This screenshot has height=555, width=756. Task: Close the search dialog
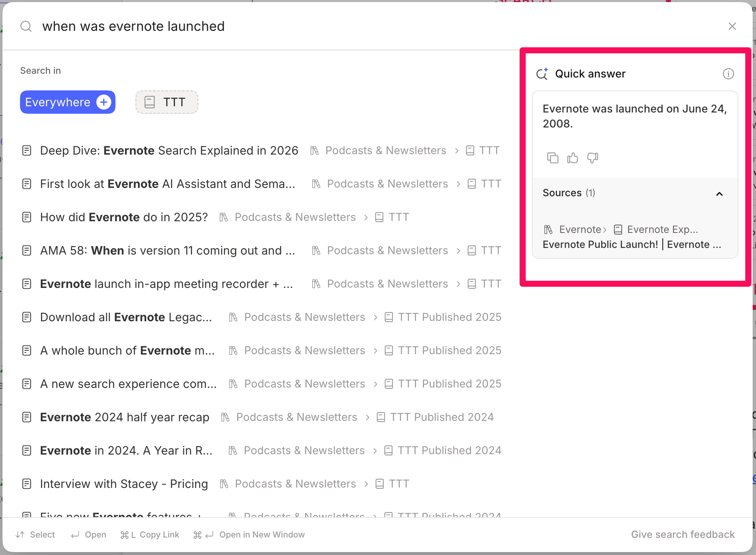coord(732,26)
